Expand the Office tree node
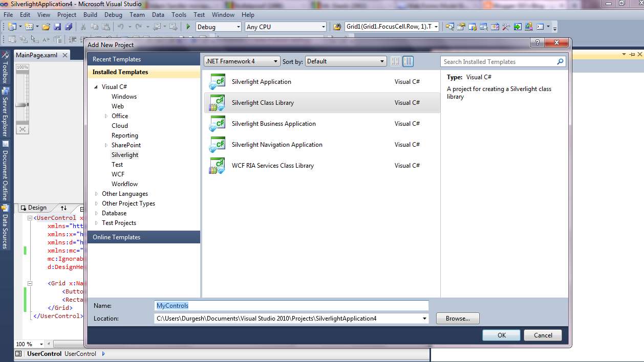The width and height of the screenshot is (644, 362). pyautogui.click(x=106, y=116)
